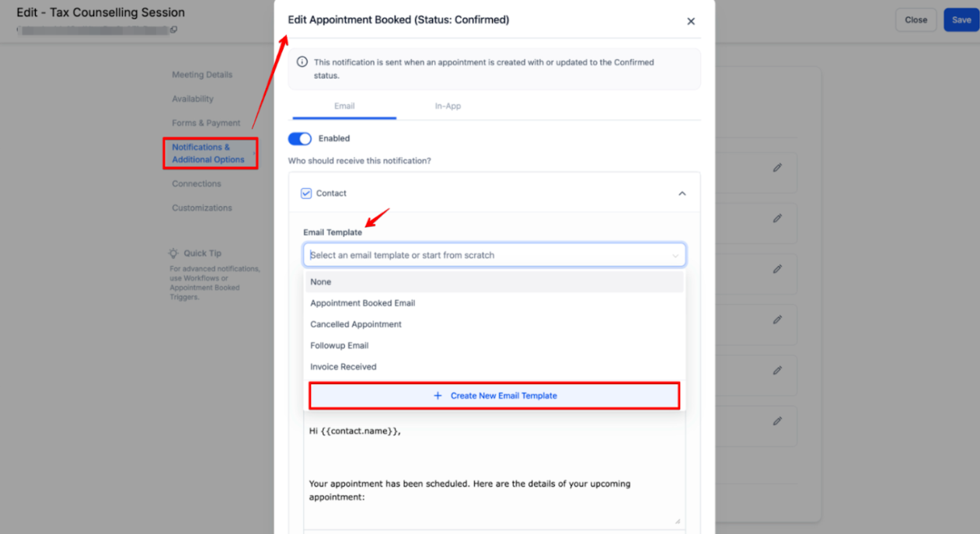Choose the Followup Email template option
Image resolution: width=980 pixels, height=534 pixels.
coord(340,345)
